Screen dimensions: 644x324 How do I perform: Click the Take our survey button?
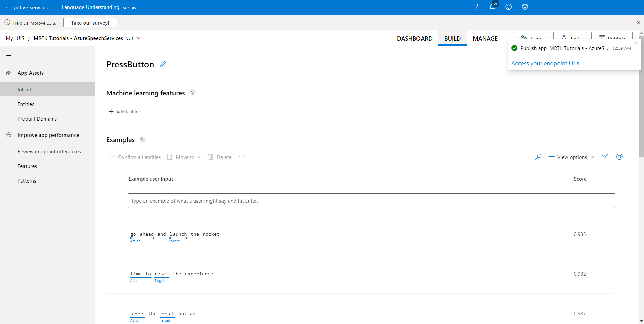90,22
